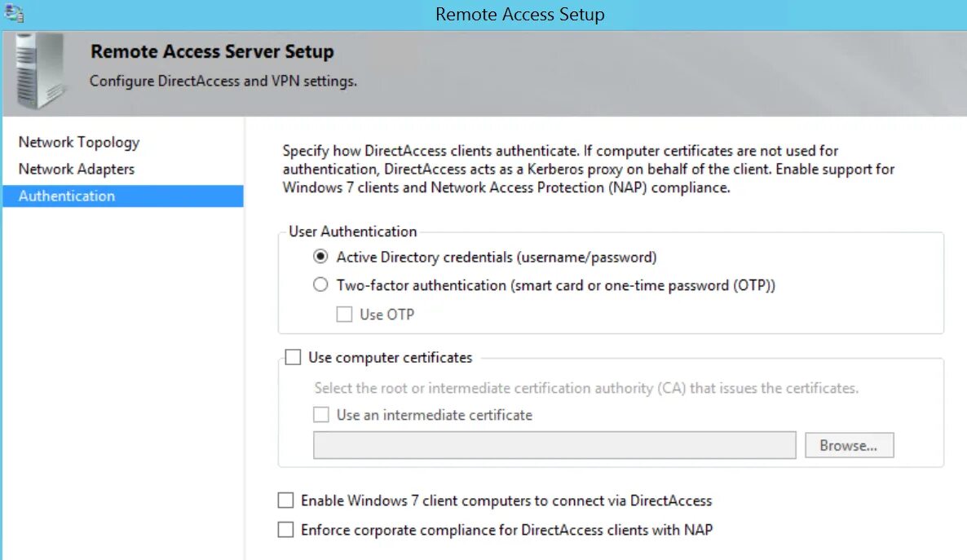Image resolution: width=967 pixels, height=560 pixels.
Task: Enable Windows 7 client computers checkbox
Action: 285,500
